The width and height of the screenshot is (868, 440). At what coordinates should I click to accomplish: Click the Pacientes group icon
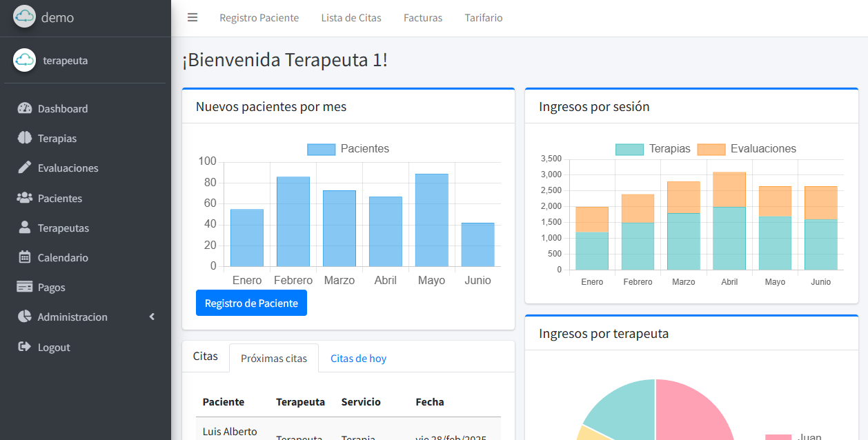[x=25, y=198]
